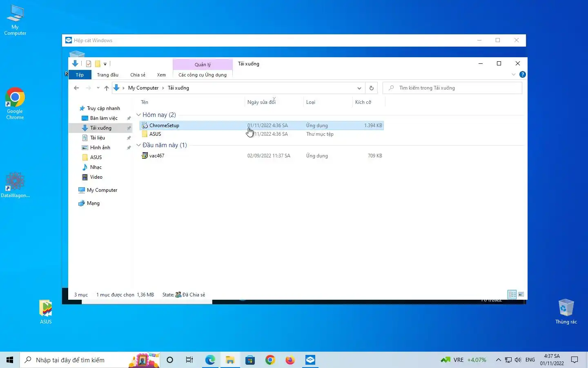Image resolution: width=588 pixels, height=368 pixels.
Task: Open Bàn làm việc in navigation pane
Action: [104, 118]
